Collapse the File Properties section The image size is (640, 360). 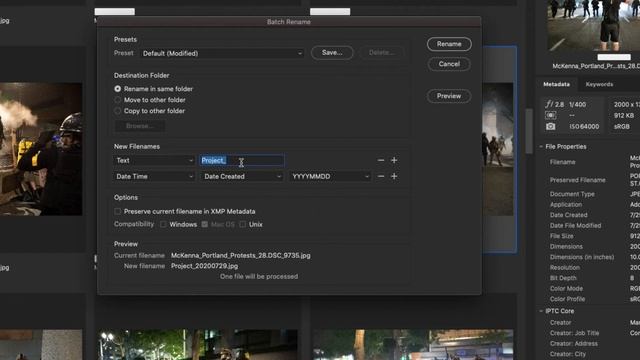[x=541, y=147]
